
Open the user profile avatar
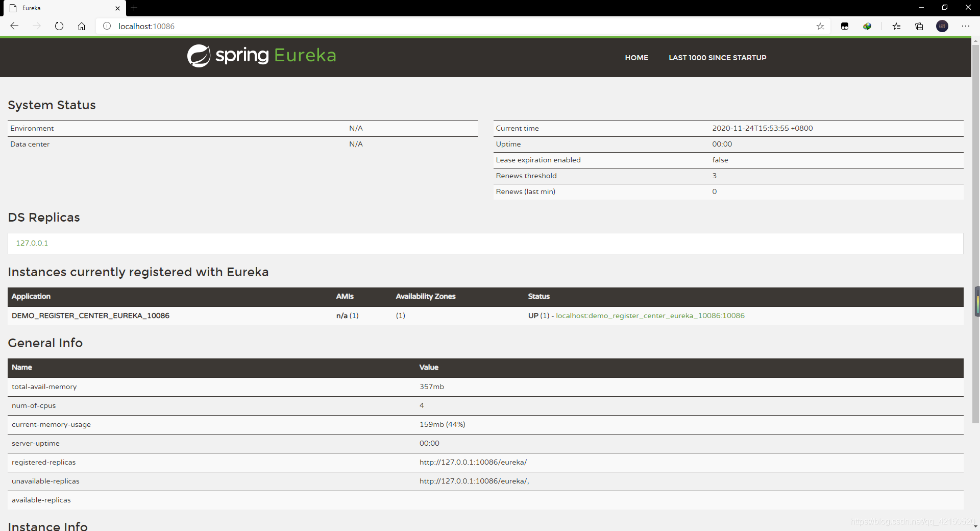tap(942, 26)
